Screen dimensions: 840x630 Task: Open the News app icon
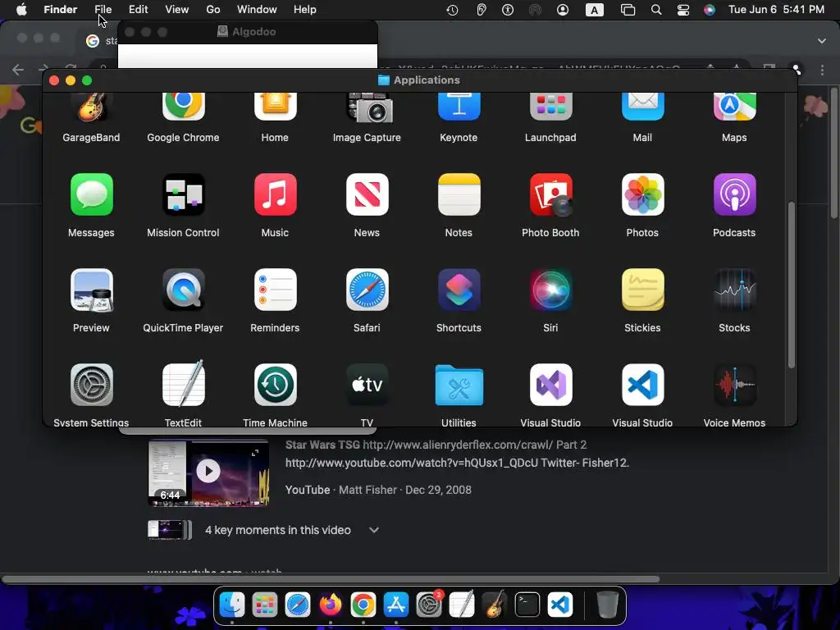coord(367,194)
